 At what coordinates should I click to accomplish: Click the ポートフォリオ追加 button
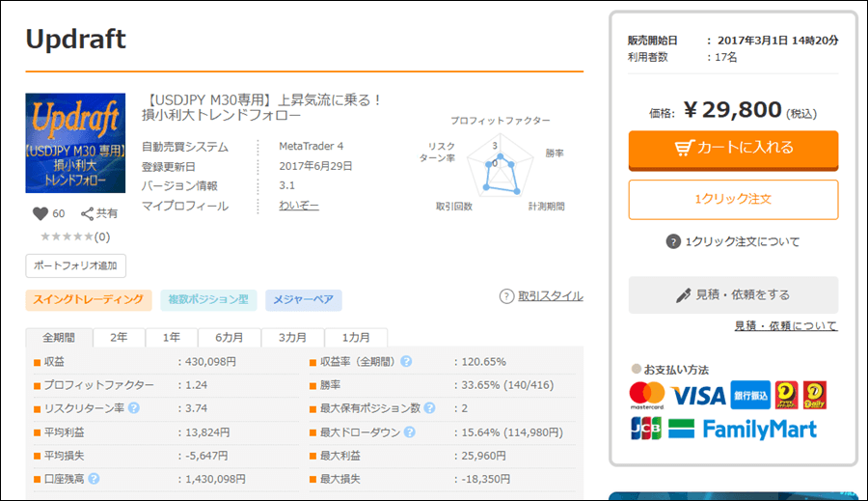click(75, 265)
